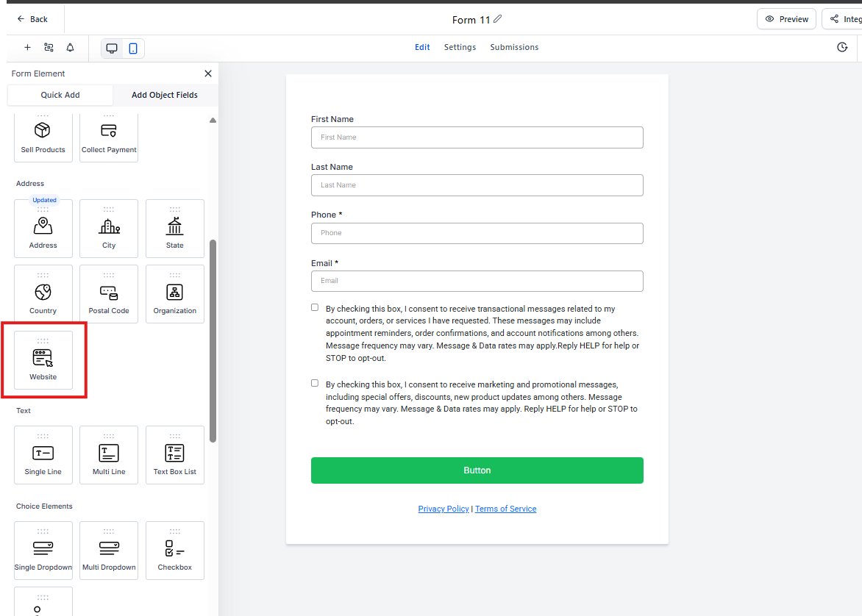862x616 pixels.
Task: Add the Postal Code element
Action: click(109, 294)
